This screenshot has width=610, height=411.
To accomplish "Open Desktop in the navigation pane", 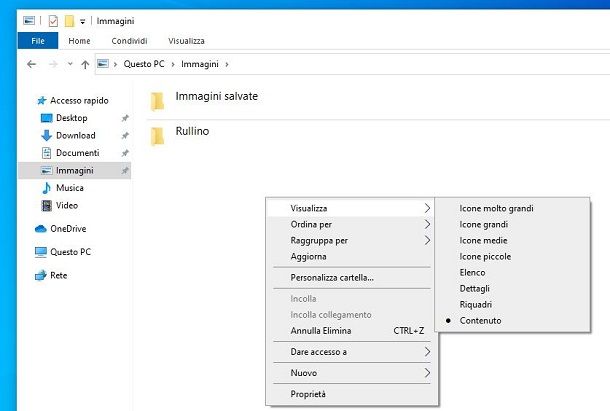I will pos(72,118).
